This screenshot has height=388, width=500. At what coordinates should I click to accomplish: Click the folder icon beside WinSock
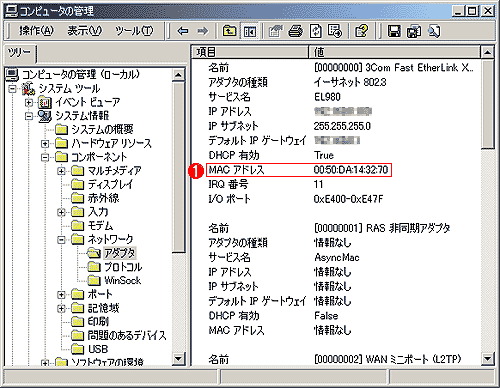[x=94, y=281]
